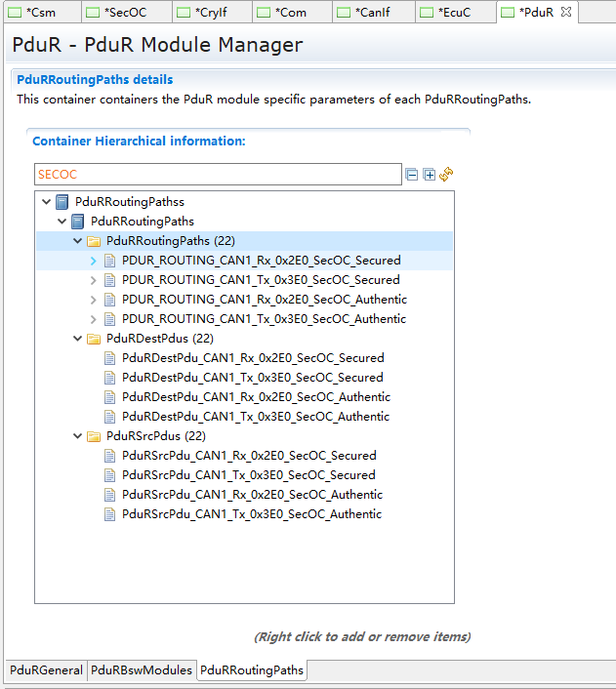
Task: Click the PduRDestPdus folder icon
Action: (x=94, y=339)
